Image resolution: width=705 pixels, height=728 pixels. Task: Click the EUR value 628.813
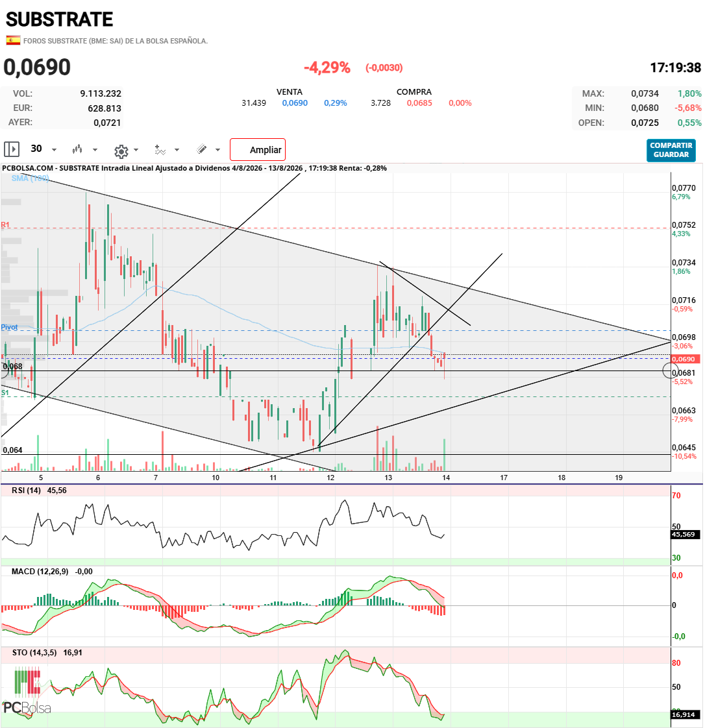tap(105, 108)
